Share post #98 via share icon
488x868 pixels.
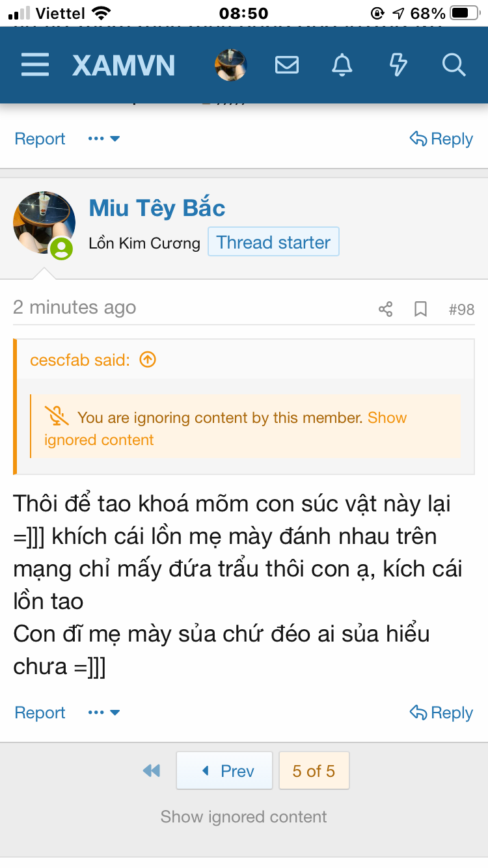click(x=386, y=309)
